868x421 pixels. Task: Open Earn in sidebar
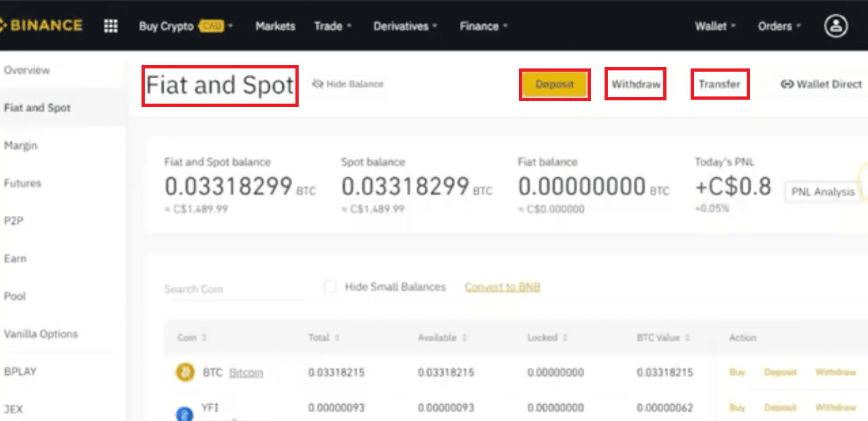tap(15, 259)
